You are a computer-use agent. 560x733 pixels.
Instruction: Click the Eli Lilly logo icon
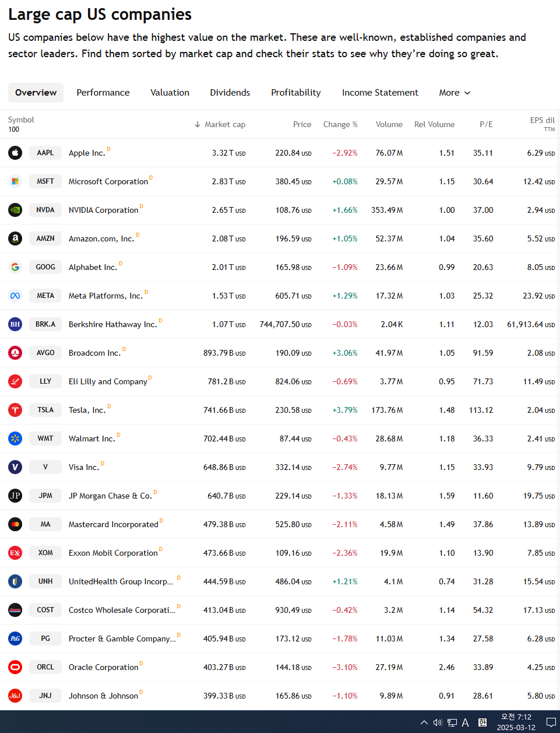tap(15, 381)
